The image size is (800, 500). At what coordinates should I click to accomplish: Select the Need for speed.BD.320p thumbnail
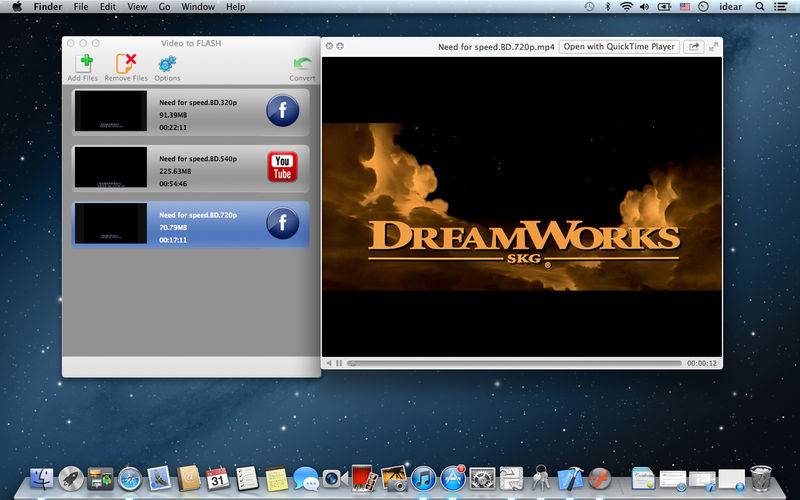(x=111, y=111)
